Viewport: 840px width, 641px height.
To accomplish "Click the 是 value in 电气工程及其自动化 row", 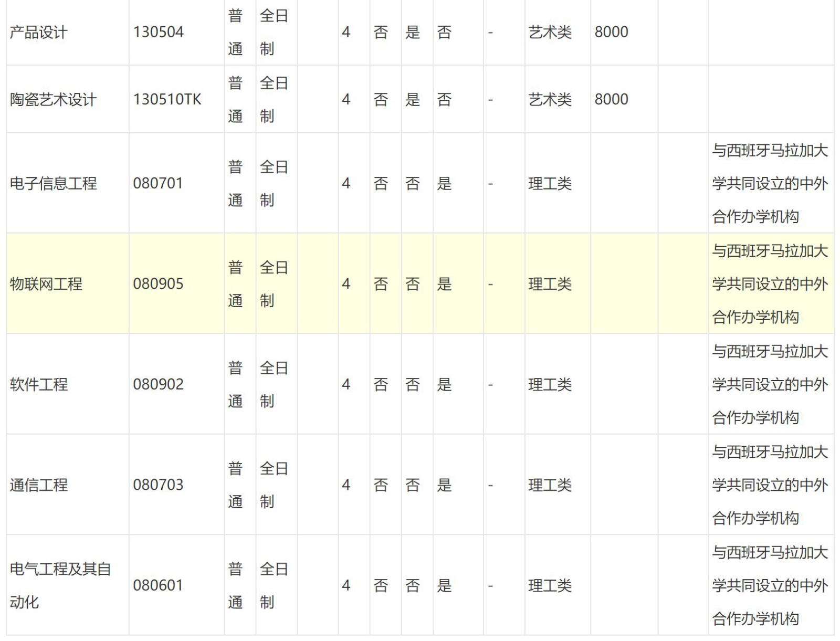I will coord(444,586).
